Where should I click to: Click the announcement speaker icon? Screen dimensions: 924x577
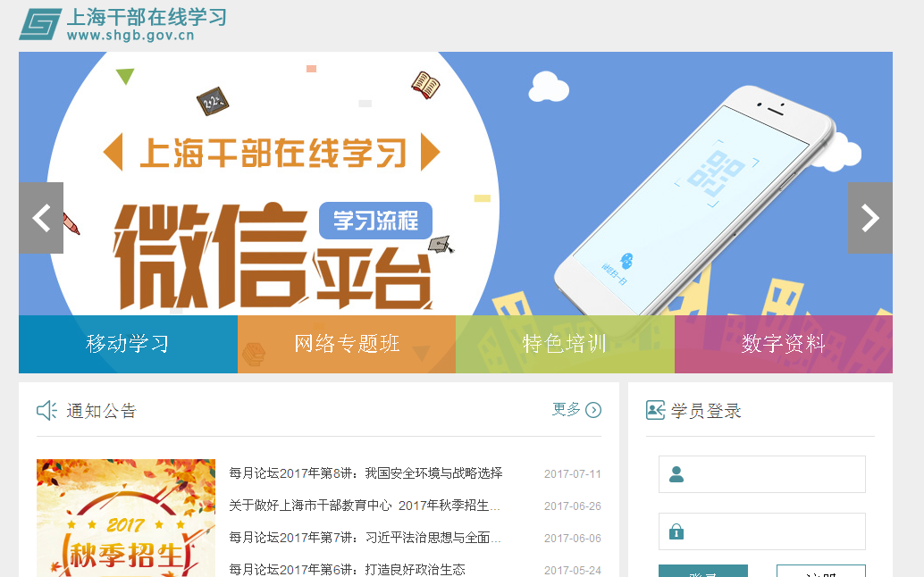(x=46, y=410)
